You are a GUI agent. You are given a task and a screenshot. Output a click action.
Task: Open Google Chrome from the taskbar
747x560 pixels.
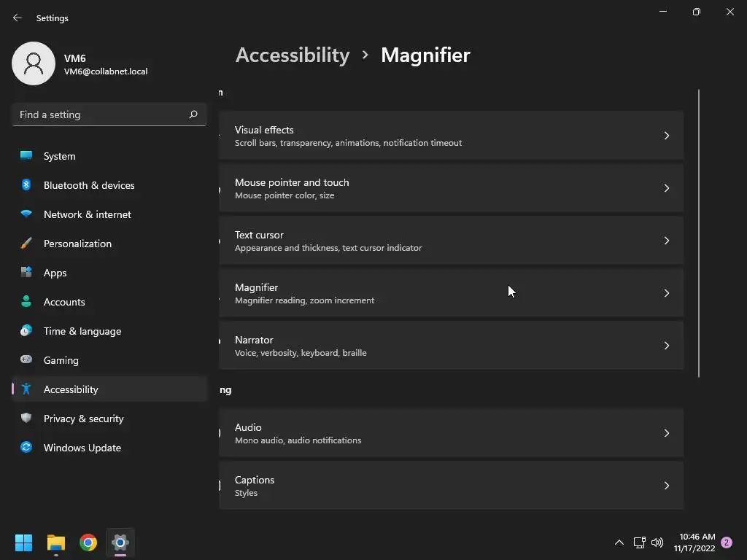[x=88, y=542]
